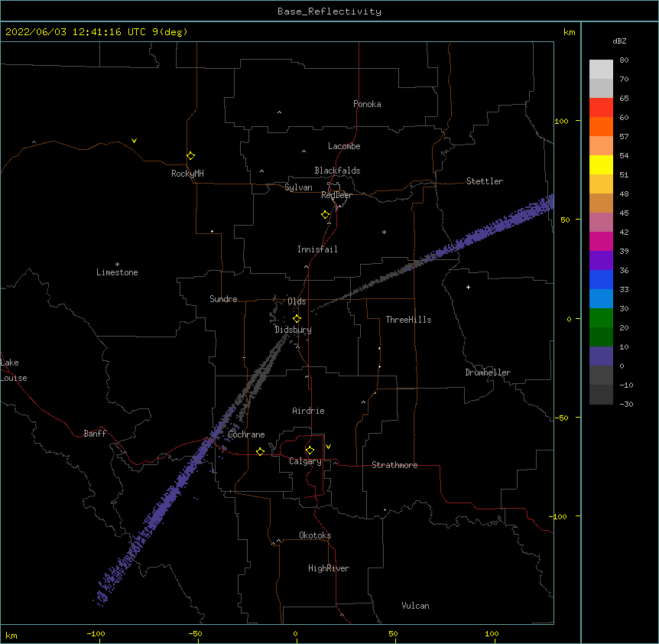The image size is (659, 644).
Task: Click the -100 tick on bottom axis
Action: coord(96,633)
